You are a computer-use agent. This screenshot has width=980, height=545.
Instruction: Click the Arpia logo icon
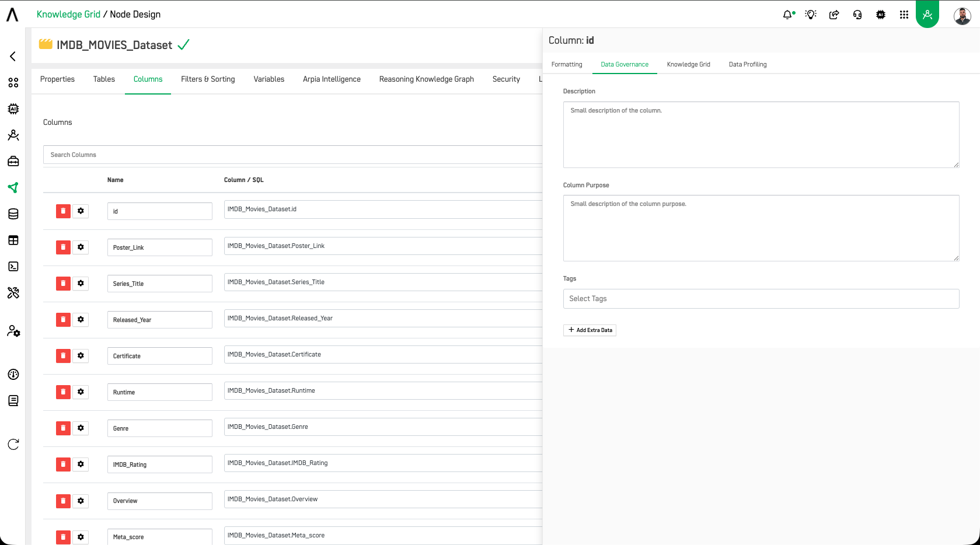click(x=12, y=15)
